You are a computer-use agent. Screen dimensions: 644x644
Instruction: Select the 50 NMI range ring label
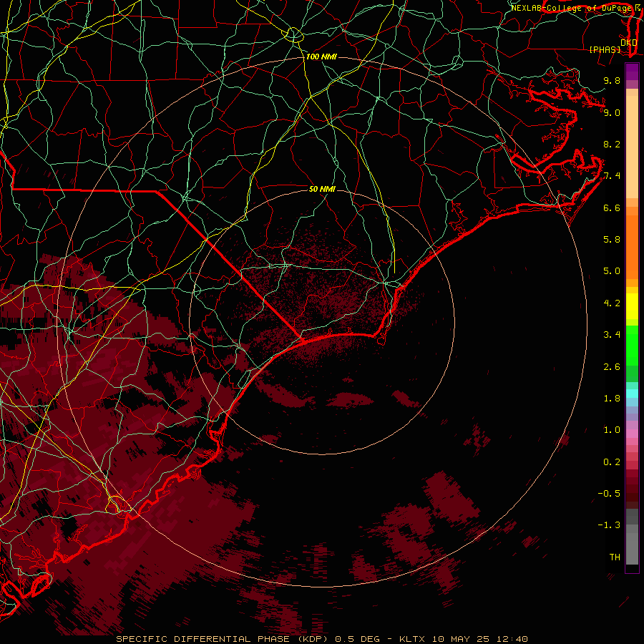point(322,189)
